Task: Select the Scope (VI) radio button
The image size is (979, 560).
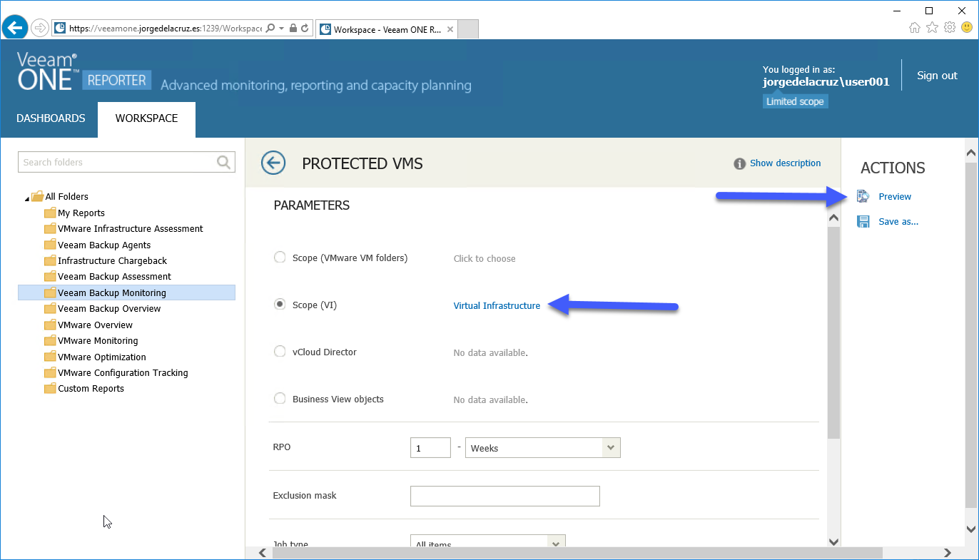Action: coord(280,305)
